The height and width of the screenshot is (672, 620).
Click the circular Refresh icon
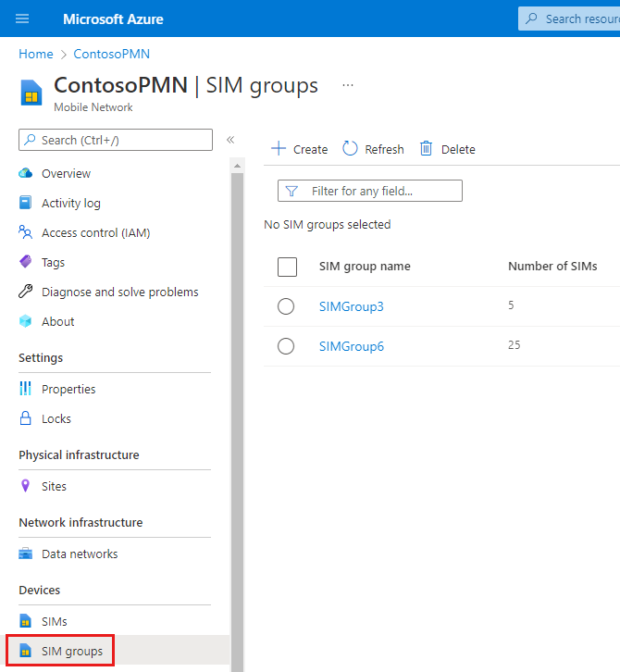350,149
